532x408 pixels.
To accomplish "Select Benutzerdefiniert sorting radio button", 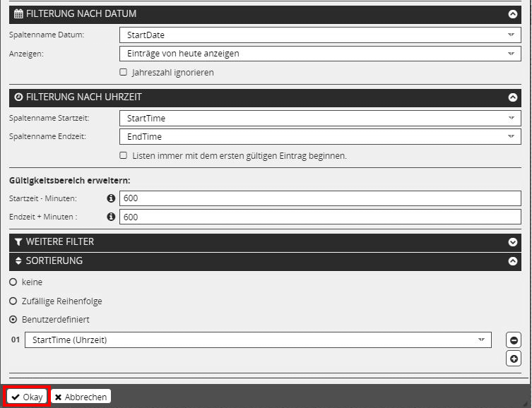I will [13, 319].
